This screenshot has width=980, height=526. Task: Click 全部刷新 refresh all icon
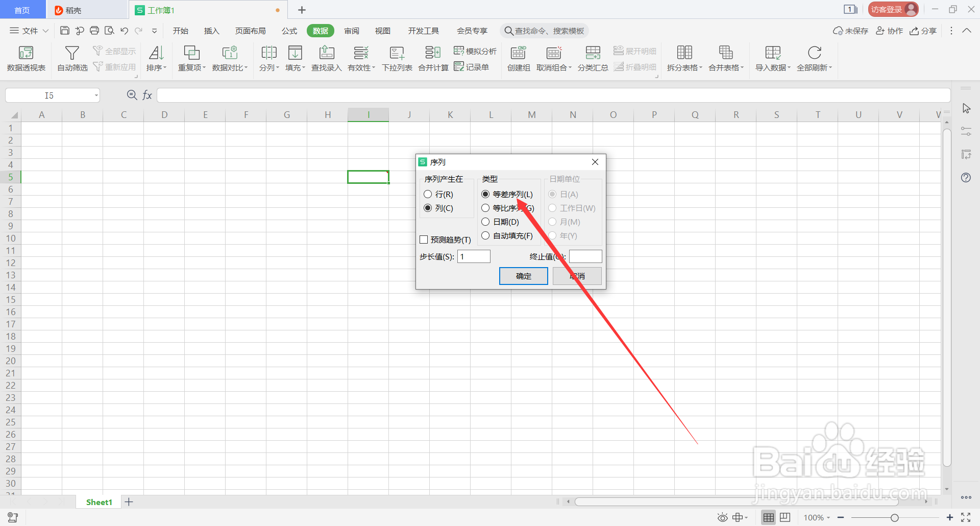tap(815, 53)
